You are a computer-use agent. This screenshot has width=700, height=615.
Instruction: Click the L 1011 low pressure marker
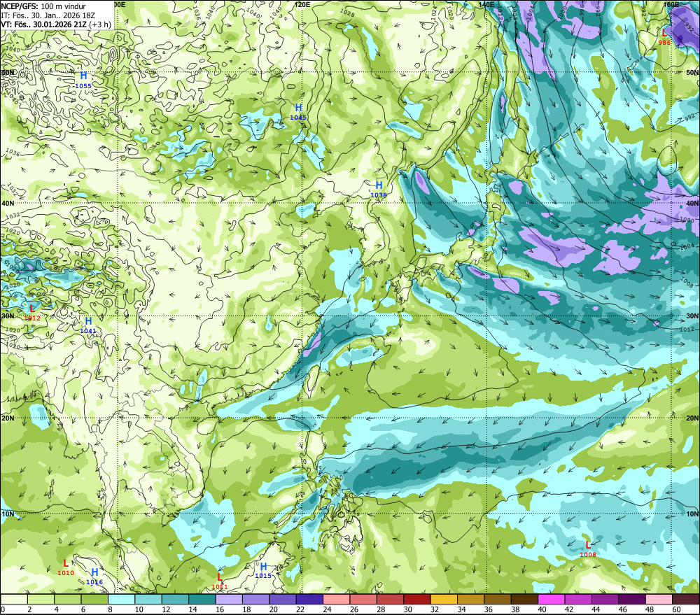pyautogui.click(x=220, y=581)
